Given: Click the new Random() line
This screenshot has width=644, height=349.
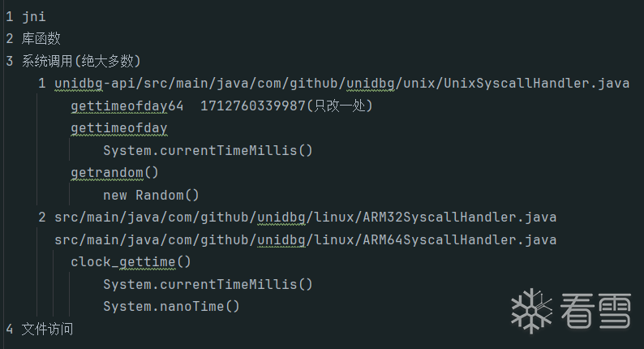Looking at the screenshot, I should pos(151,195).
